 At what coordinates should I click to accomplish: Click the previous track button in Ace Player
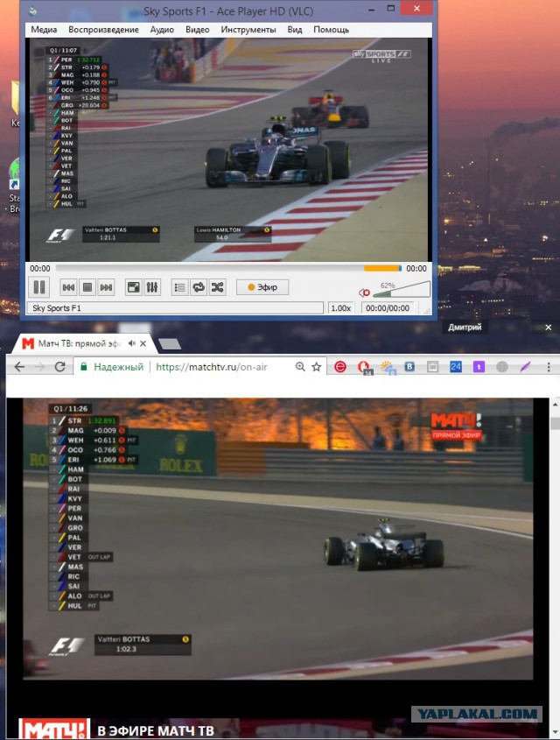pos(69,287)
